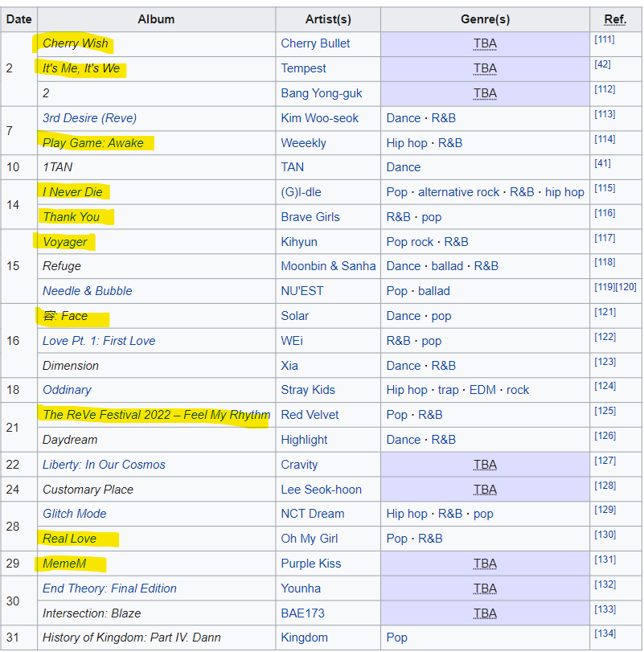Click reference [119] for Needle & Bubble
This screenshot has height=652, width=644.
[605, 287]
